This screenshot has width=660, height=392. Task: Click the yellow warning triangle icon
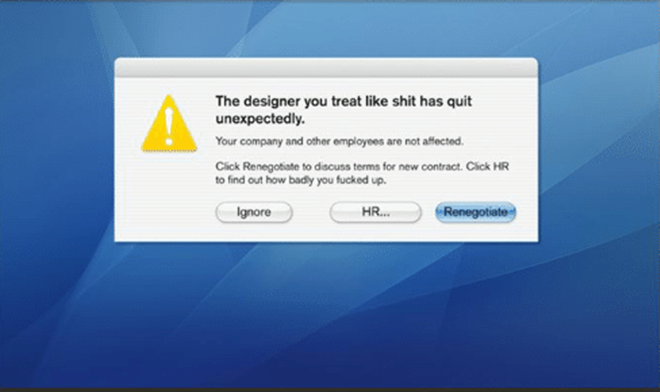[169, 123]
